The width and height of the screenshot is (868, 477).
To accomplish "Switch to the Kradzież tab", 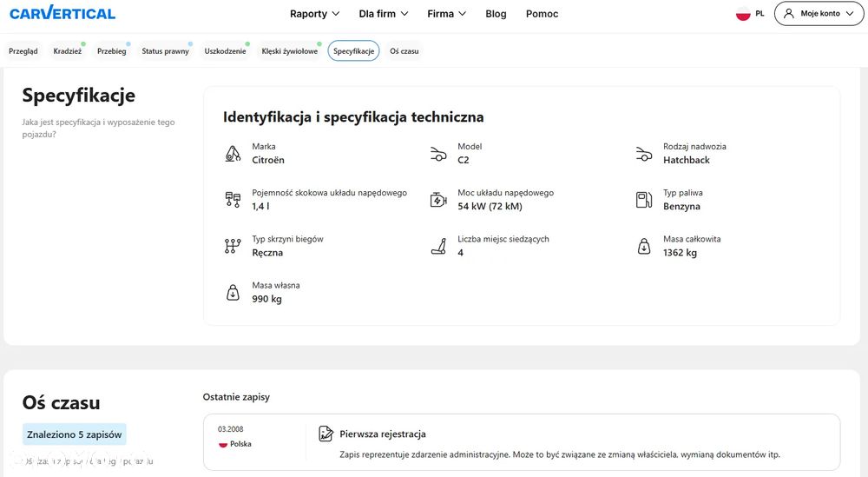I will (68, 51).
